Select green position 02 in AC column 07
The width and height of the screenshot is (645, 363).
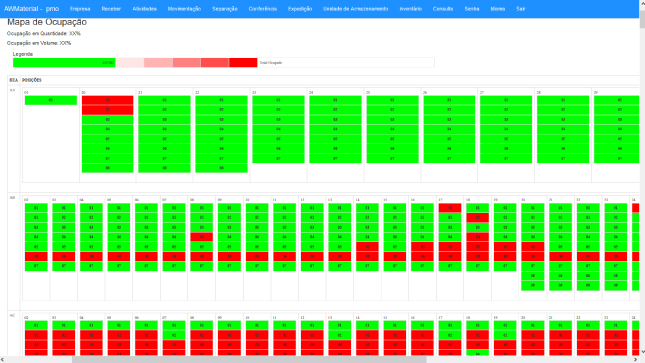pyautogui.click(x=174, y=335)
